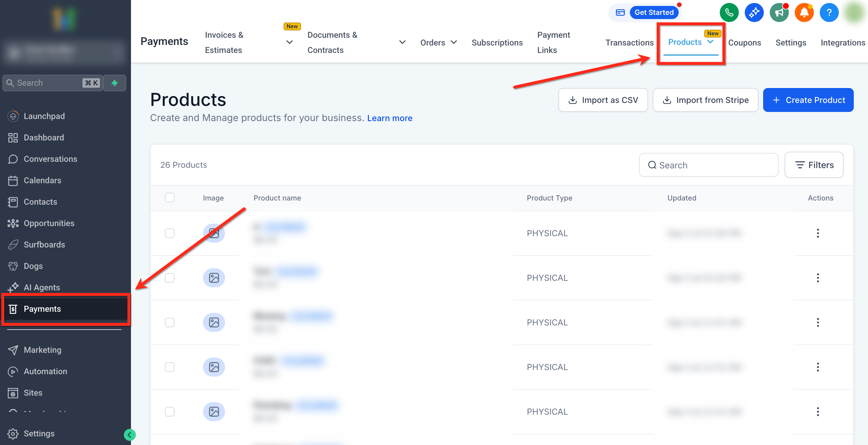Open three-dot actions menu for first product
The width and height of the screenshot is (868, 445).
coord(817,233)
